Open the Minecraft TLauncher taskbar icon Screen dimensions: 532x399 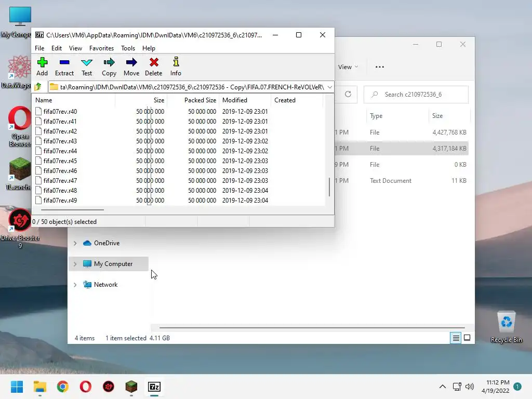pos(131,387)
